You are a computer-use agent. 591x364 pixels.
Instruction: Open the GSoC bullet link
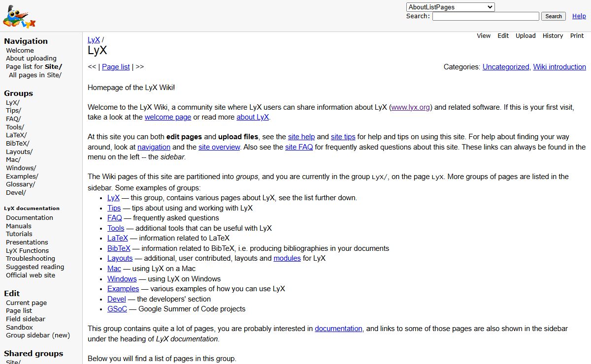pyautogui.click(x=117, y=309)
